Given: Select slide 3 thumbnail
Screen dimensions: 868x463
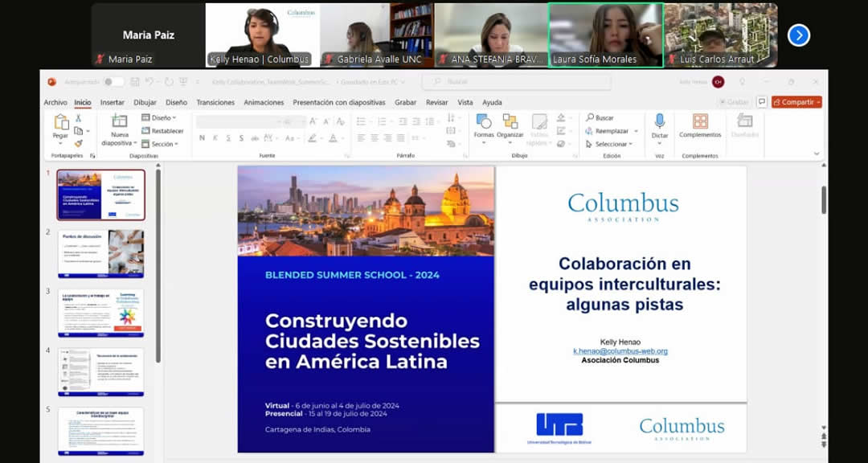Looking at the screenshot, I should [x=100, y=313].
